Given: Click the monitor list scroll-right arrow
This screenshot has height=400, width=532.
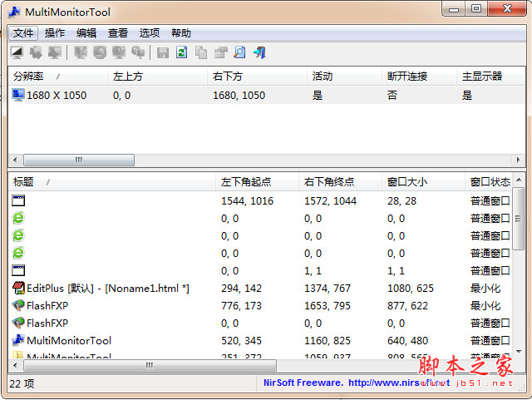Looking at the screenshot, I should (518, 160).
